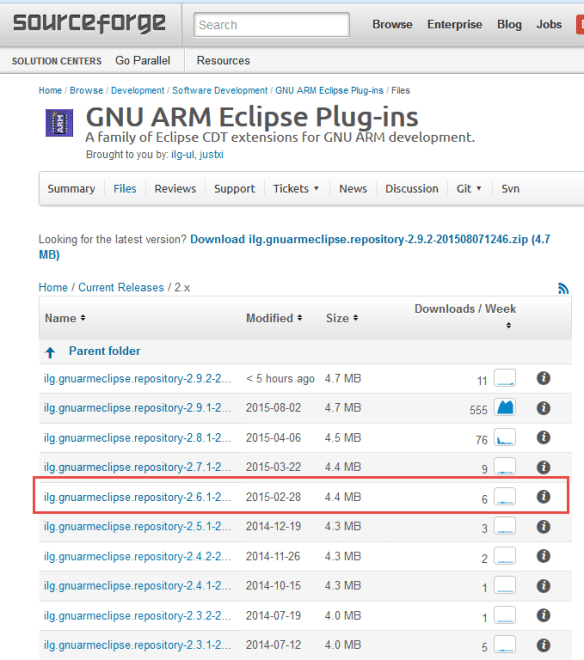Click Blog in the top navigation
Viewport: 584px width, 660px height.
coord(509,24)
